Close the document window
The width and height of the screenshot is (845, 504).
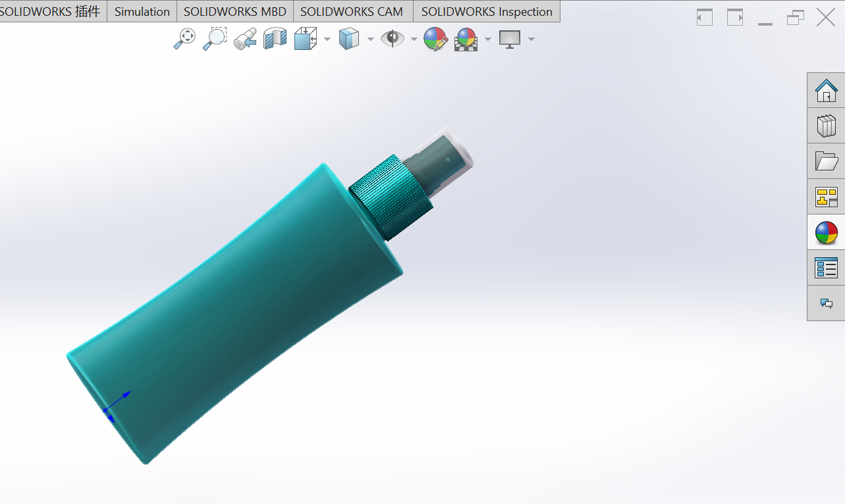point(826,17)
